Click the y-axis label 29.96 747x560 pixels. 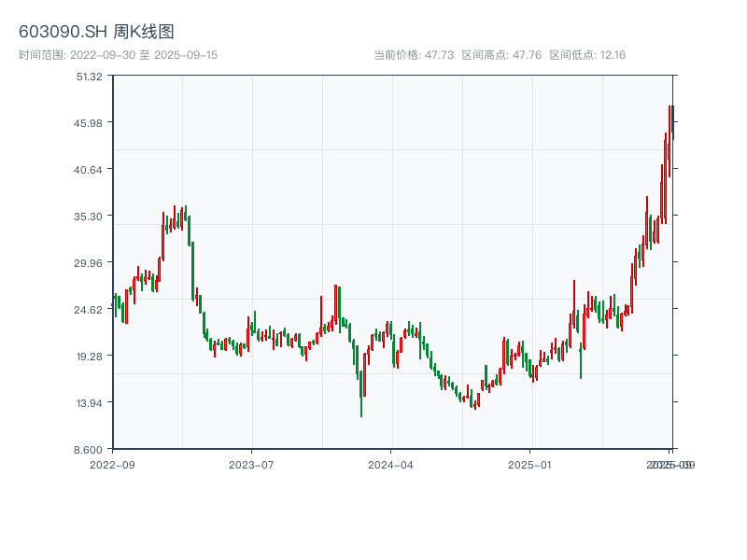88,263
